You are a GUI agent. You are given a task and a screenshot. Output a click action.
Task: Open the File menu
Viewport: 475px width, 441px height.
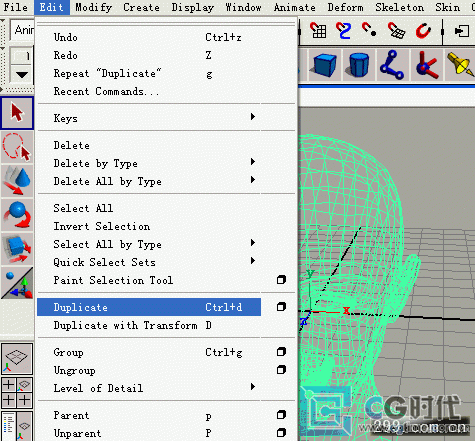point(15,7)
